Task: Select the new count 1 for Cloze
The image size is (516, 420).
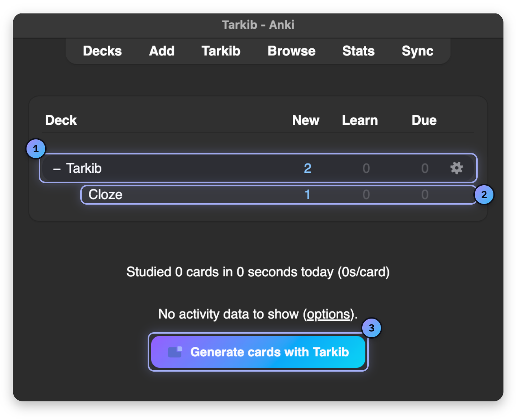Action: (x=307, y=195)
